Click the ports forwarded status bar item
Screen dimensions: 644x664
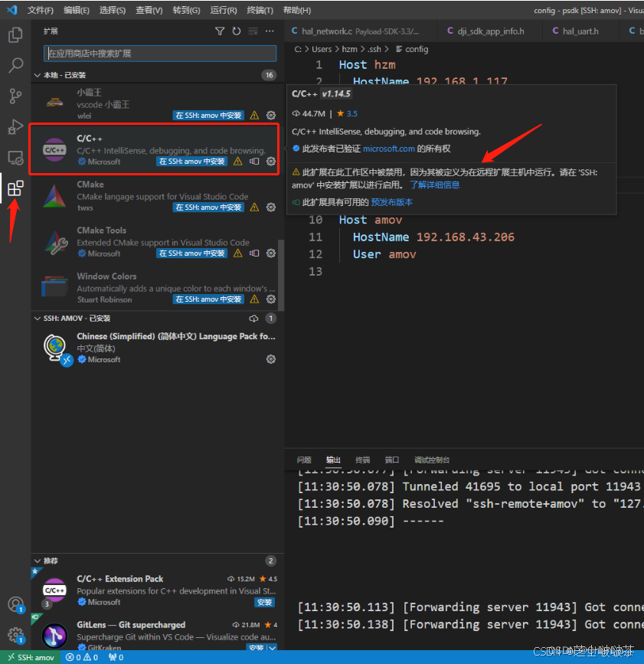click(116, 657)
